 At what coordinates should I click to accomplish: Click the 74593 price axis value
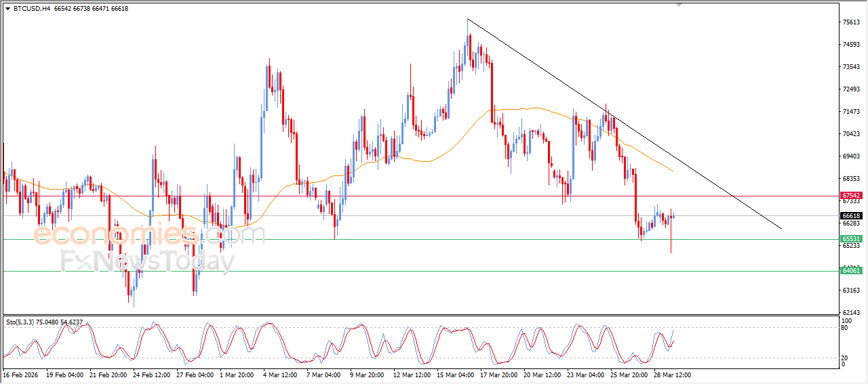[851, 45]
